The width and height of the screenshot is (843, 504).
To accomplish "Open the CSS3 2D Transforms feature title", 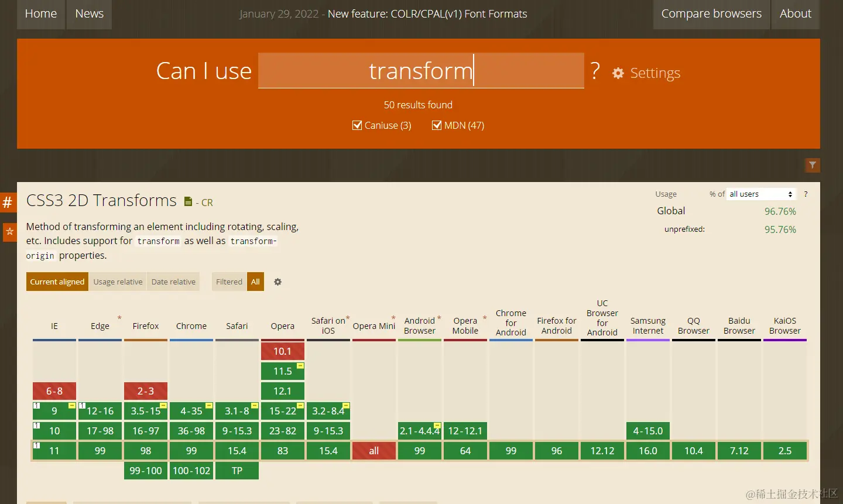I will [x=101, y=201].
